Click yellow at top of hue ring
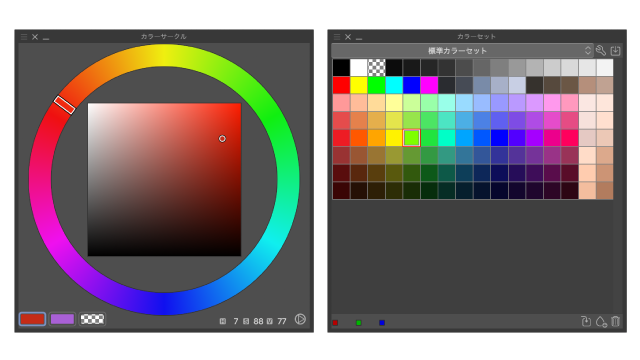This screenshot has width=640, height=360. point(164,56)
